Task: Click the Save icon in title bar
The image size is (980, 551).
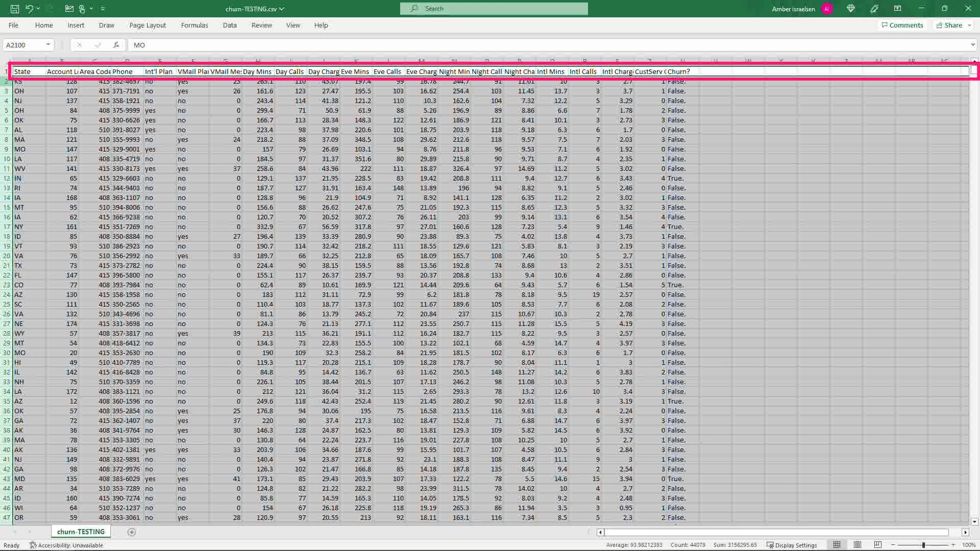Action: [15, 9]
